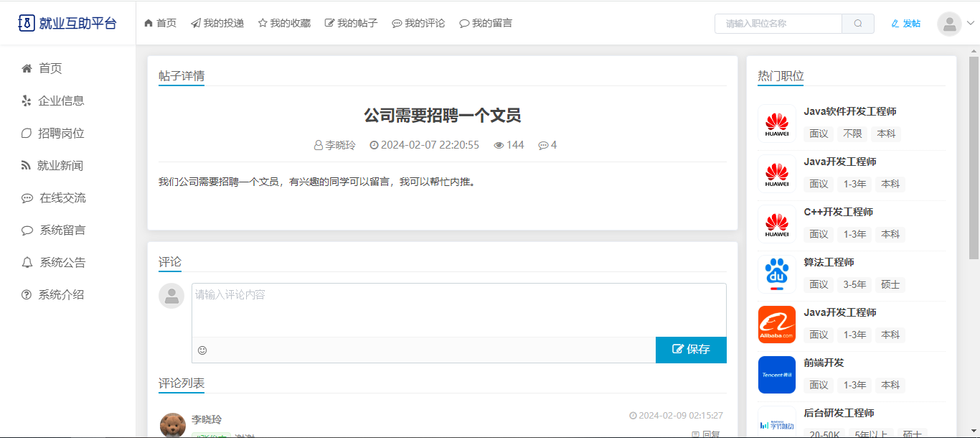This screenshot has width=980, height=438.
Task: Click the 就业互助平台 logo icon
Action: pos(26,23)
